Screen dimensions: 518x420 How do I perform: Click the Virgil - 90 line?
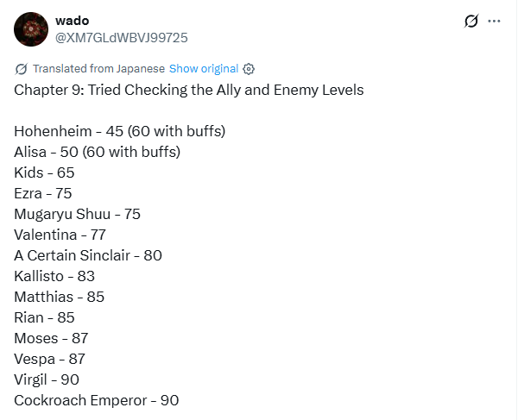(x=47, y=379)
